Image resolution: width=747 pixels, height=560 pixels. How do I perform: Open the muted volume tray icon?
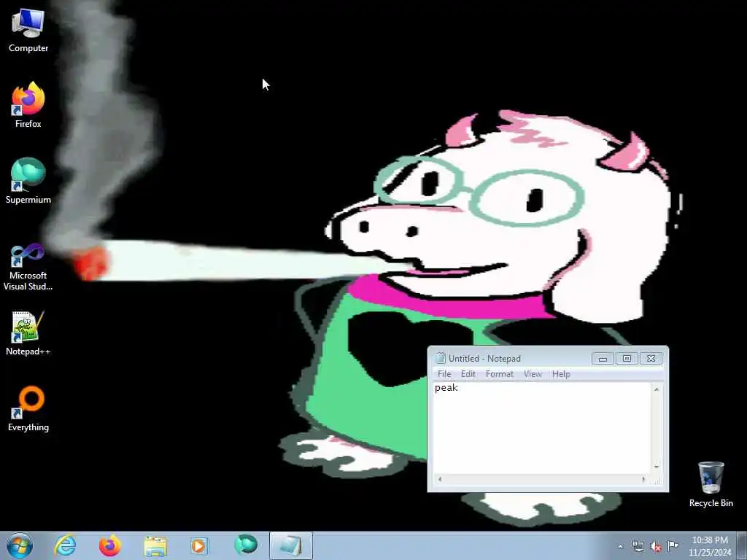point(656,547)
